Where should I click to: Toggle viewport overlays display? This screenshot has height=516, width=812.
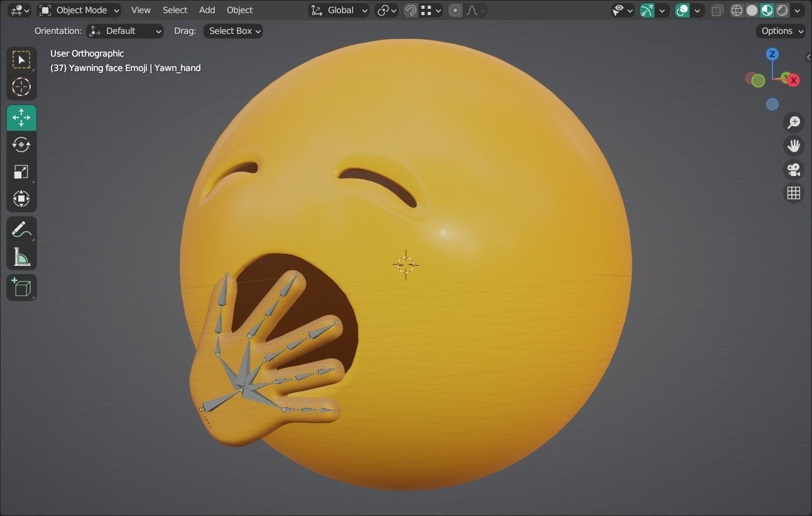(682, 10)
